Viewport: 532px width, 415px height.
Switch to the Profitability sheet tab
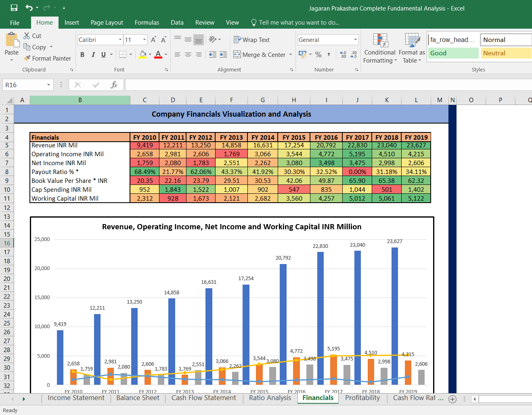[362, 398]
